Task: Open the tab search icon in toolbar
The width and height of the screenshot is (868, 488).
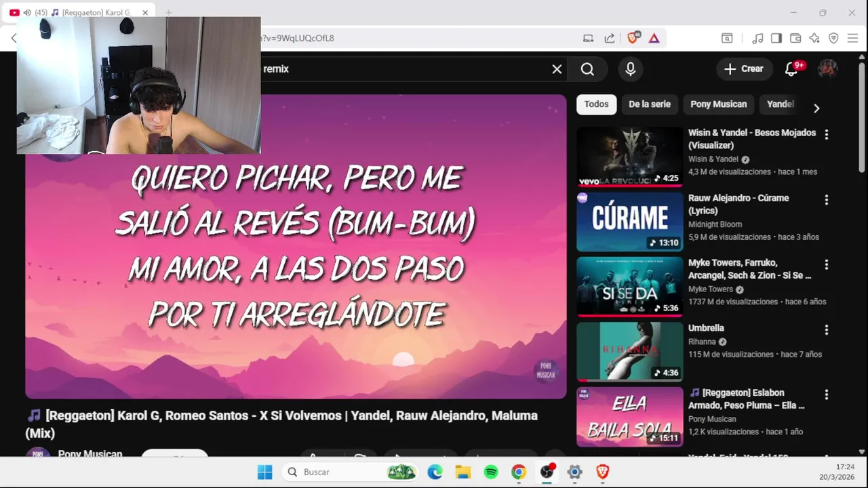Action: coord(727,38)
